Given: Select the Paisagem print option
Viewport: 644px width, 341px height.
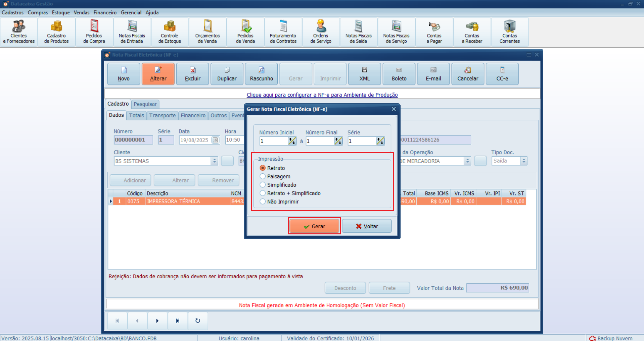Looking at the screenshot, I should pos(263,176).
